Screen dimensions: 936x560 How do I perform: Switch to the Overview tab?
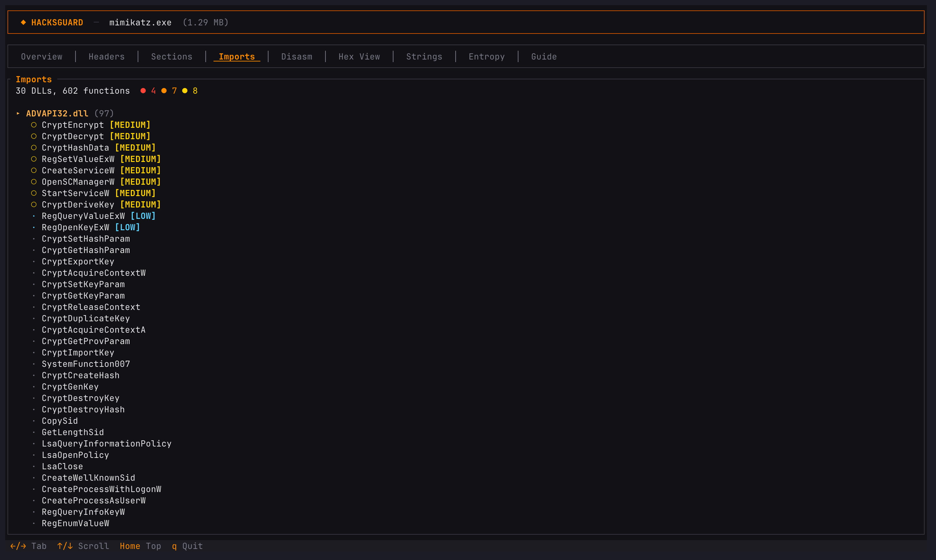pyautogui.click(x=42, y=57)
